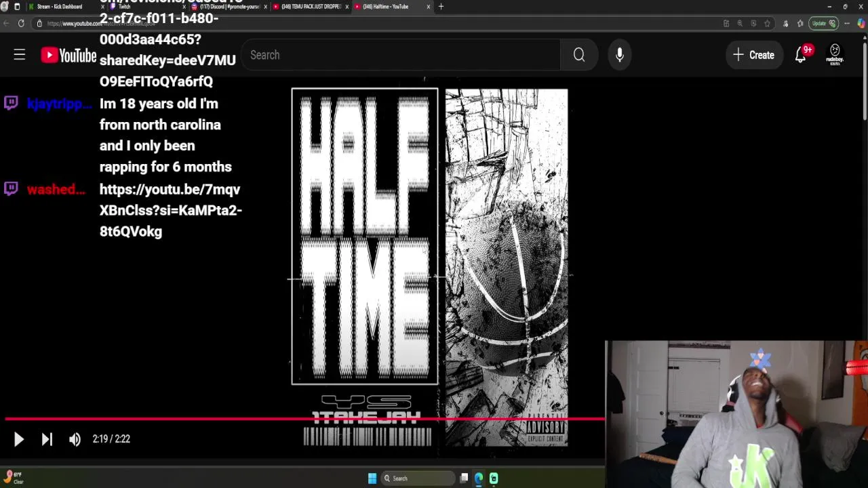This screenshot has width=868, height=488.
Task: Open Task View on the taskbar
Action: 464,479
